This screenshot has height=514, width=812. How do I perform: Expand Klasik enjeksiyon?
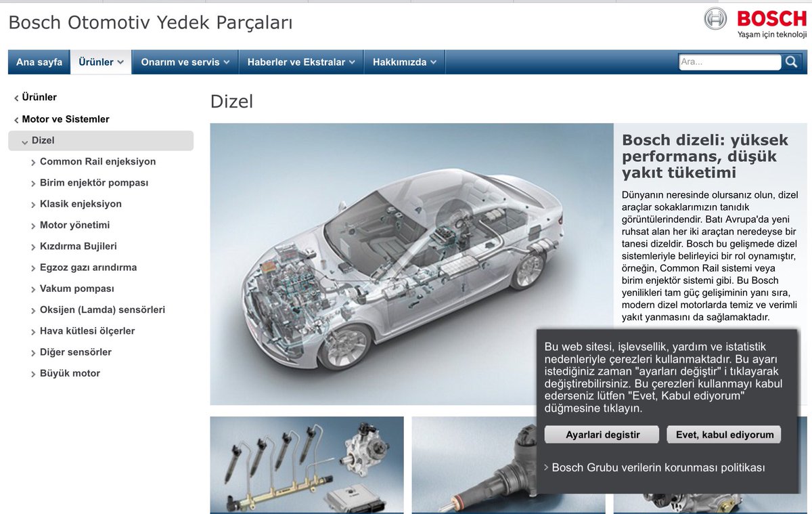81,204
